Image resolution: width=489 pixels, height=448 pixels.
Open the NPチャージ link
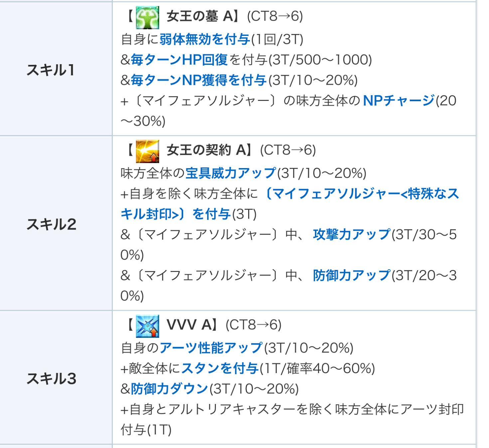tap(399, 101)
